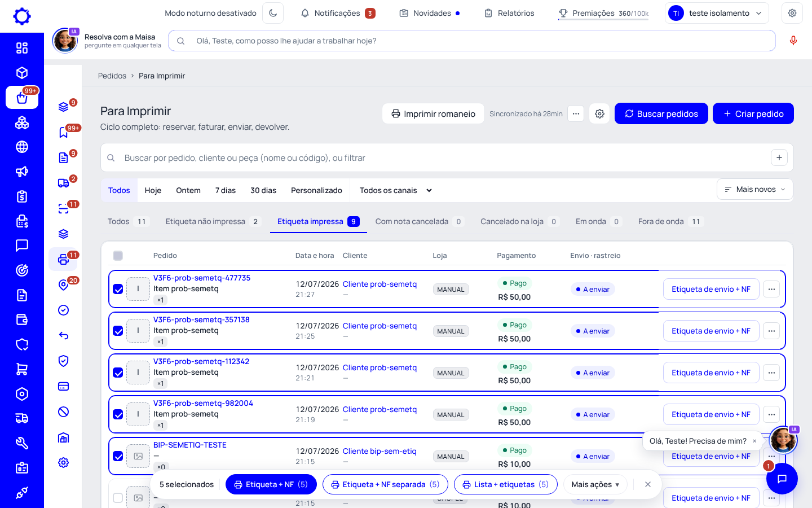This screenshot has height=508, width=812.
Task: Open the blue chat button with the 1 badge
Action: pyautogui.click(x=782, y=479)
